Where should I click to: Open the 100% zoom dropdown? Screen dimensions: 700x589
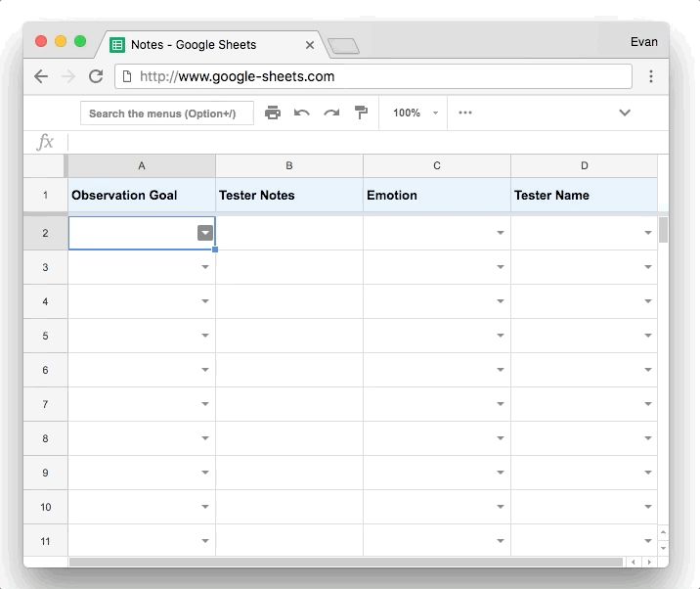click(x=416, y=113)
